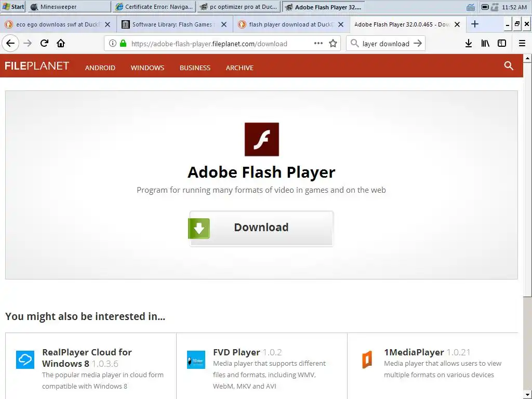Submit search with the arrow button

click(418, 44)
